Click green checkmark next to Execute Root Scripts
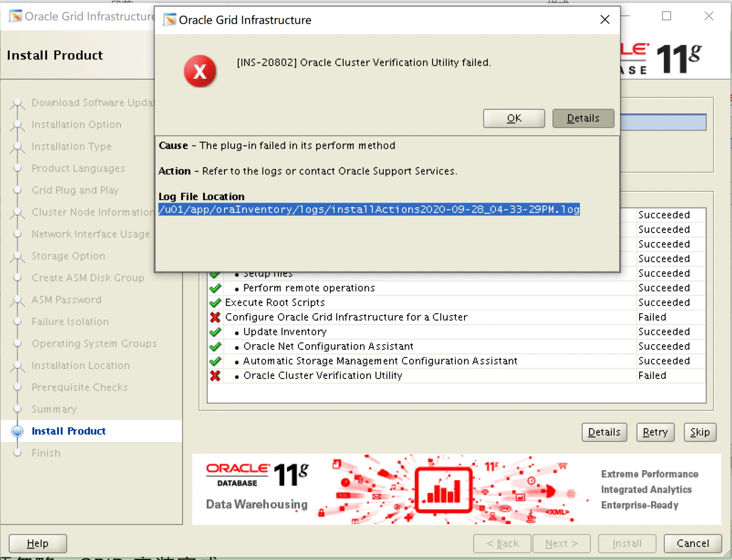Image resolution: width=732 pixels, height=560 pixels. click(x=215, y=303)
